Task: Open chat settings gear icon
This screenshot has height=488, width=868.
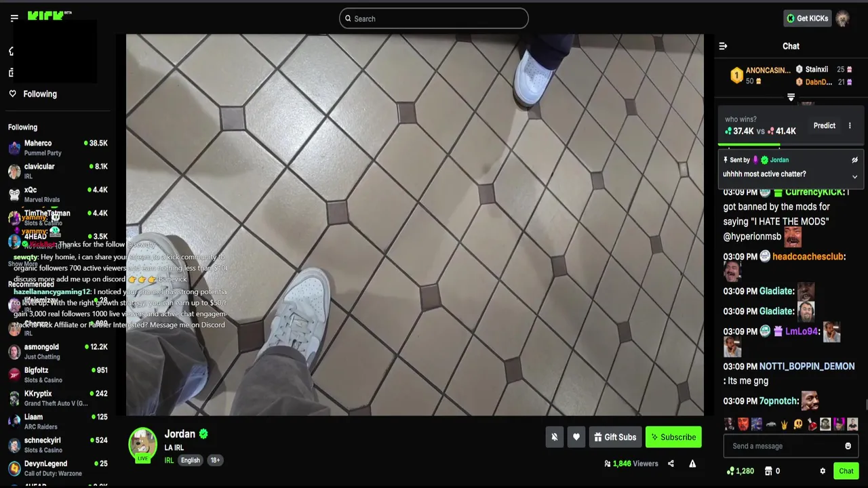Action: (823, 471)
